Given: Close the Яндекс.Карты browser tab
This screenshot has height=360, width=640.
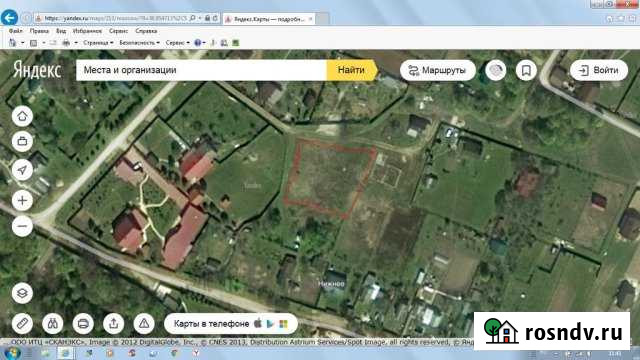Looking at the screenshot, I should pyautogui.click(x=311, y=19).
